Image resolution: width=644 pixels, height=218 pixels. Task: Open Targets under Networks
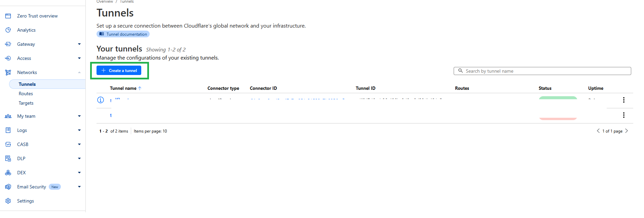pos(26,103)
